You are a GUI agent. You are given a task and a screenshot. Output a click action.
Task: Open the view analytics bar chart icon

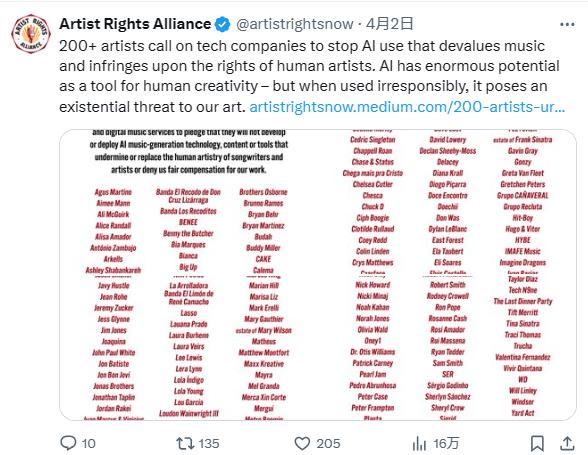coord(419,444)
